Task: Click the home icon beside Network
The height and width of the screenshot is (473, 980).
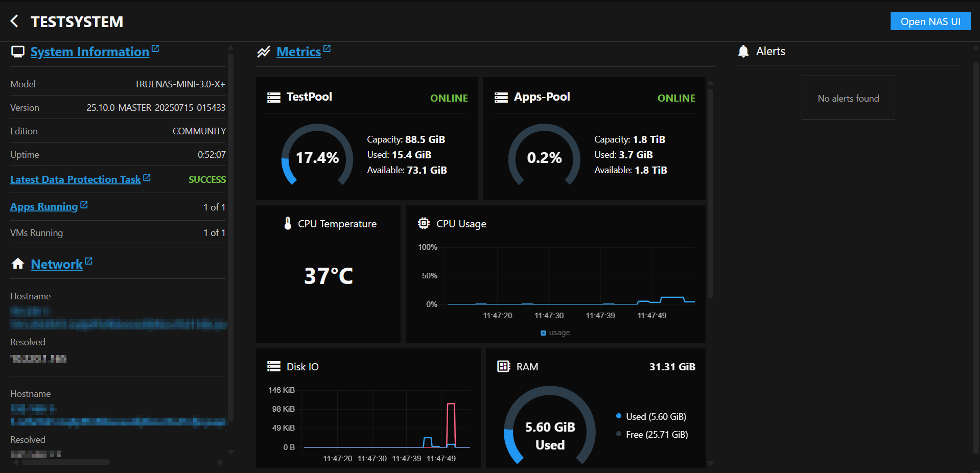Action: click(18, 264)
